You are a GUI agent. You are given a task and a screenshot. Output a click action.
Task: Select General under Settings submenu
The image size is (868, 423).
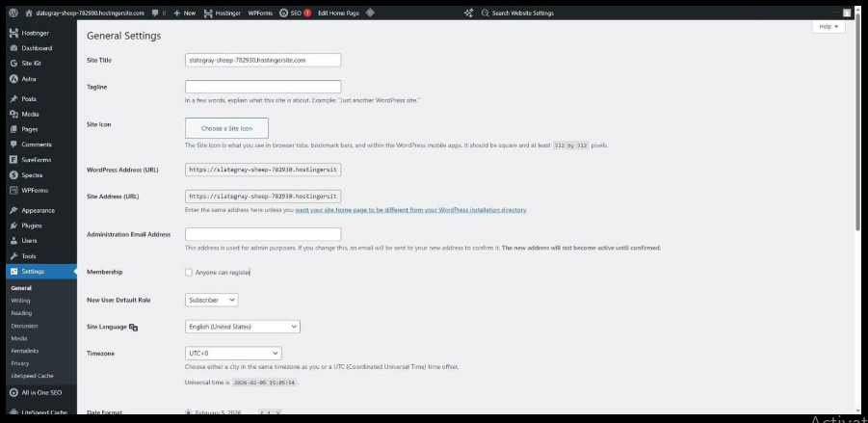[21, 288]
